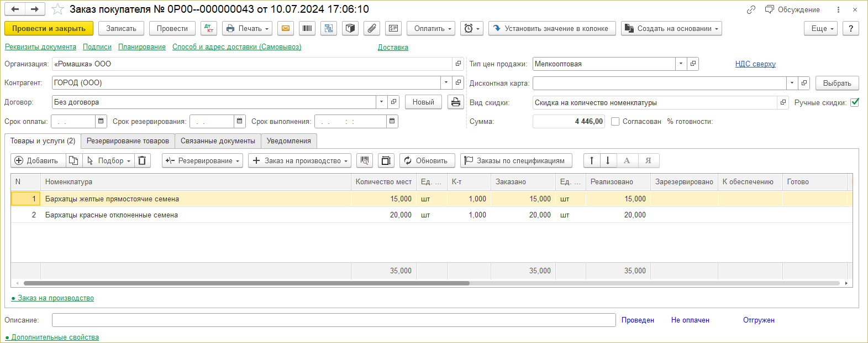Toggle the Ручные скидки checkbox
Screen dimensions: 868x343
(x=855, y=102)
